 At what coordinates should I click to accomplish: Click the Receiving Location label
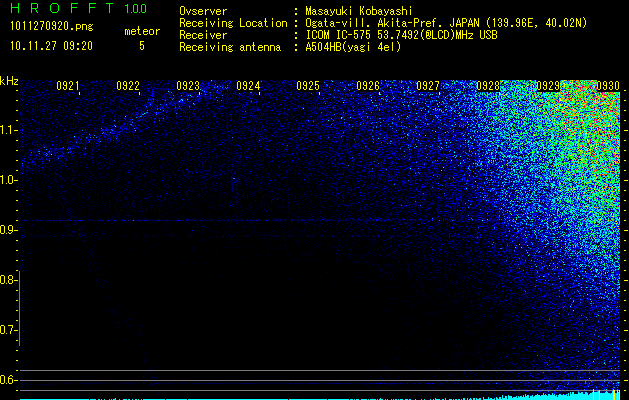pos(233,23)
